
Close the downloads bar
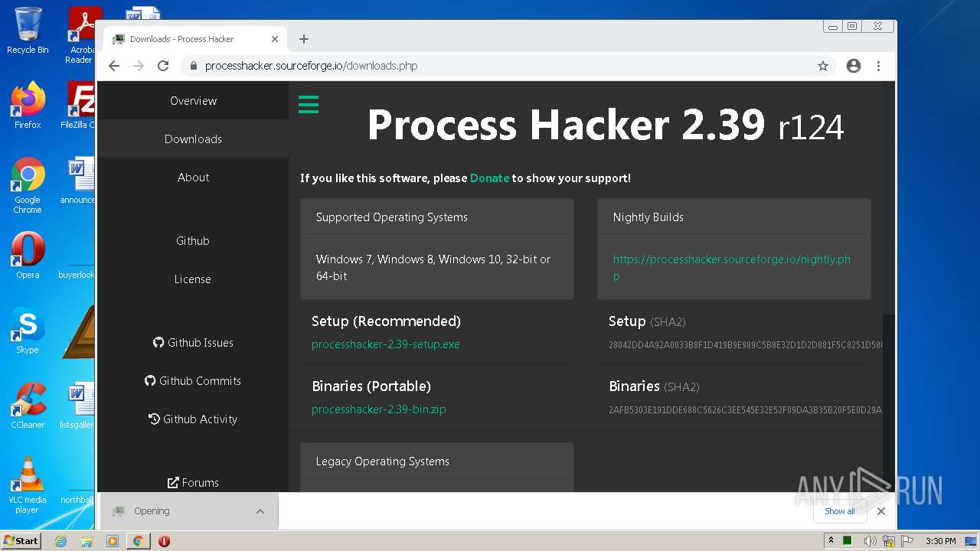(x=881, y=511)
